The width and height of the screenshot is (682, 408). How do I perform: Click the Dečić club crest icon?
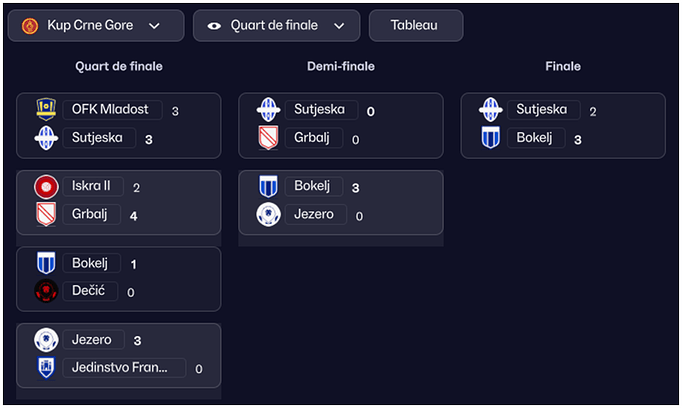tap(46, 291)
